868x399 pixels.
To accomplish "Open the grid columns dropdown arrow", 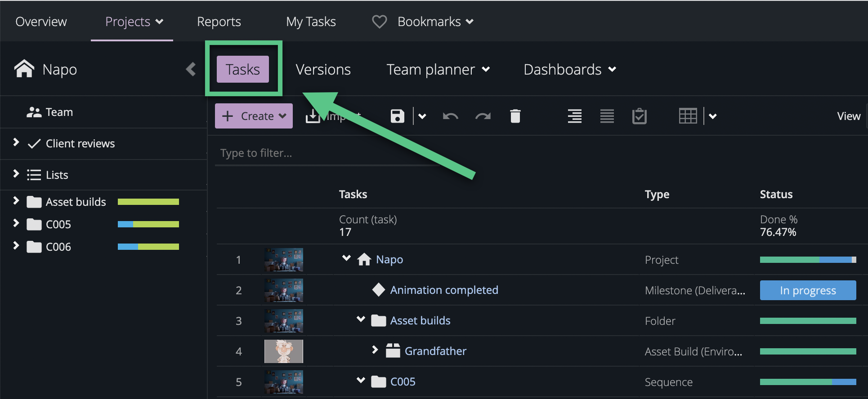I will pos(712,116).
